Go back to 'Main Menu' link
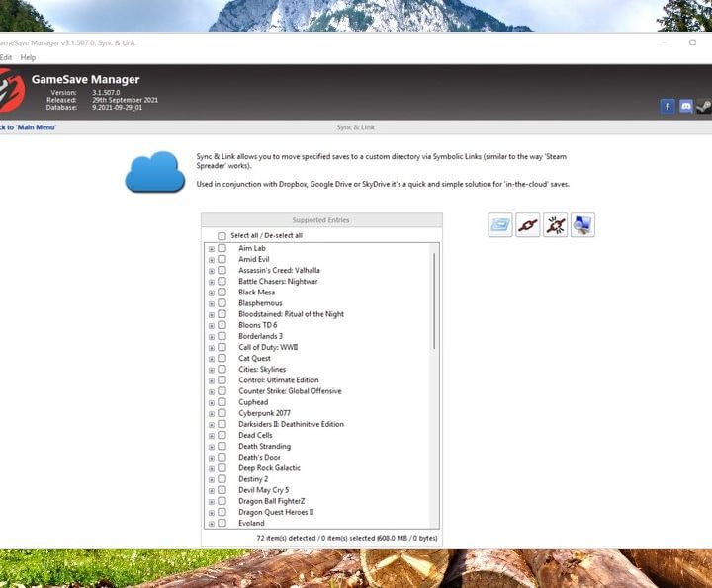Image resolution: width=712 pixels, height=588 pixels. 28,127
